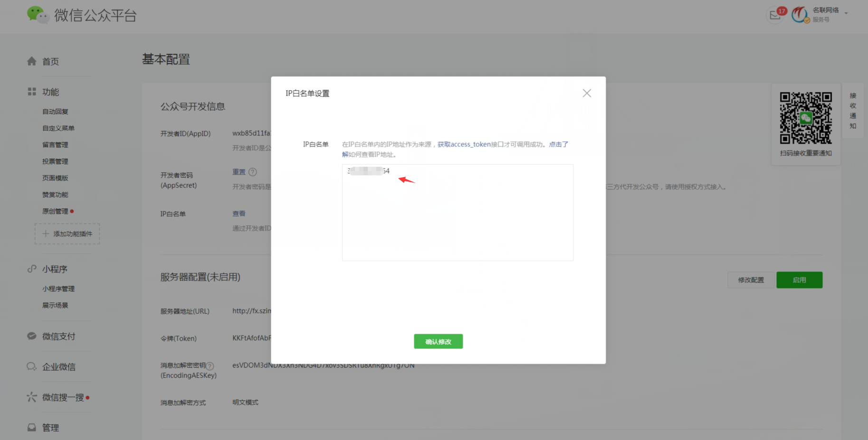This screenshot has width=868, height=440.
Task: Select 自动回复 in sidebar
Action: coord(55,112)
